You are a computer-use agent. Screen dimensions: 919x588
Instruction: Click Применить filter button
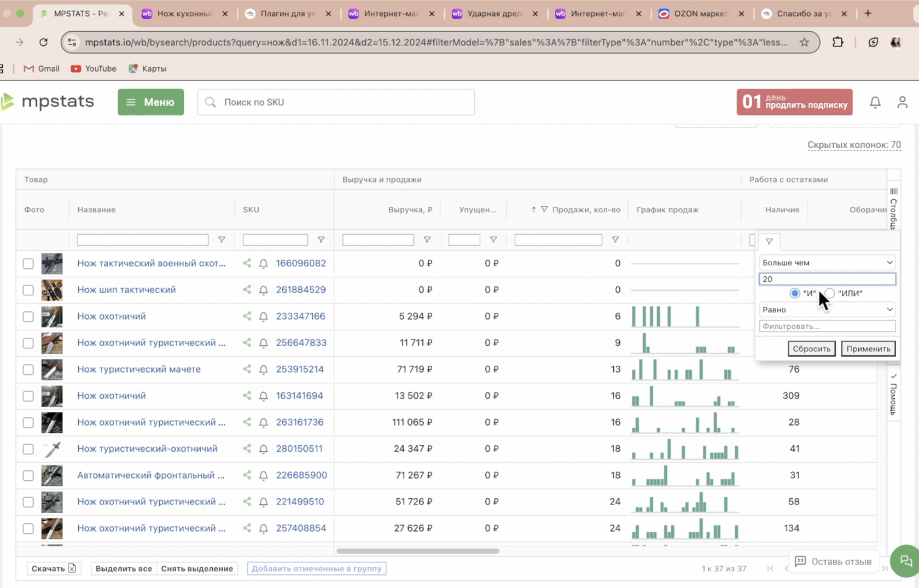coord(868,348)
